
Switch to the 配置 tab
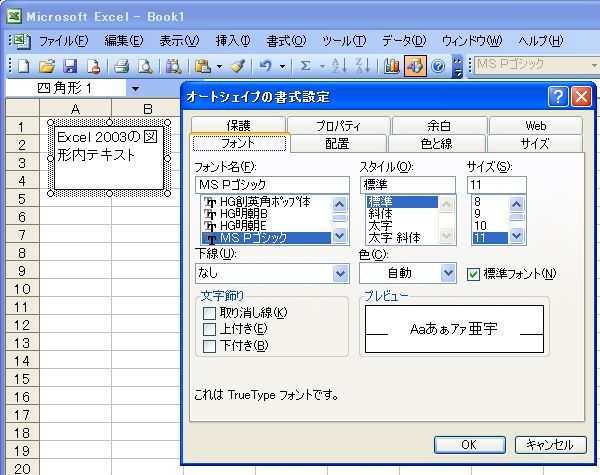338,144
